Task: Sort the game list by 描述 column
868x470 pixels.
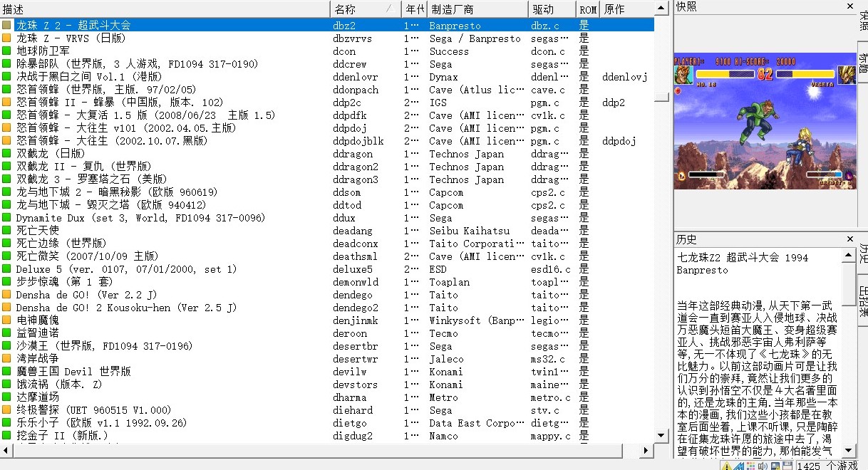Action: coord(165,9)
